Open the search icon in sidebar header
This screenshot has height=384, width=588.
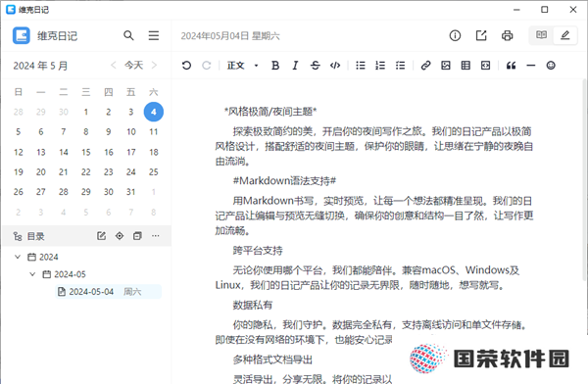128,35
